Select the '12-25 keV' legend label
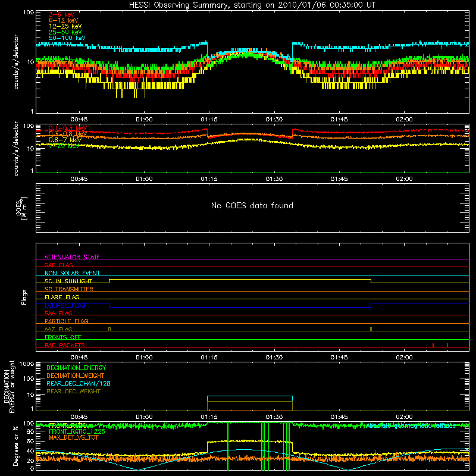This screenshot has width=476, height=476. pyautogui.click(x=65, y=26)
